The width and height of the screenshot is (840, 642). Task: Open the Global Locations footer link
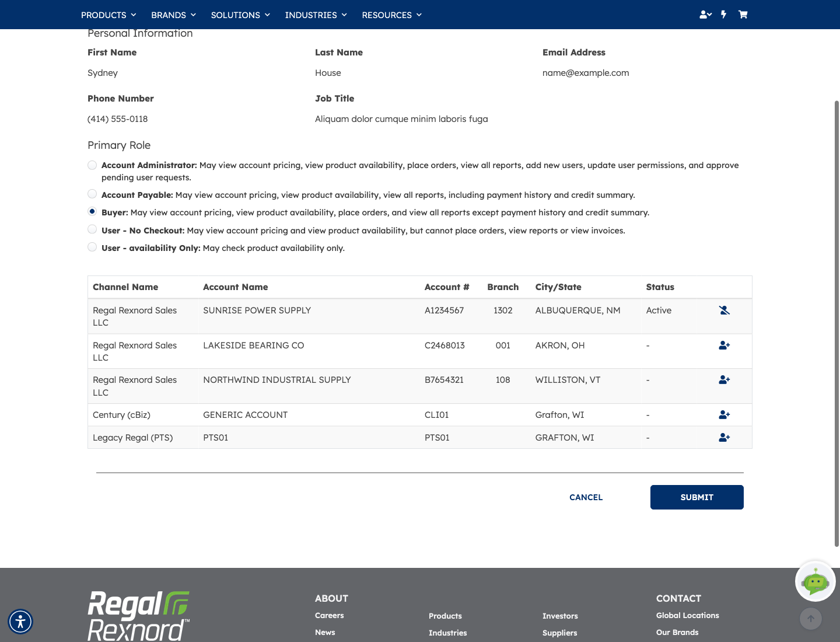688,616
